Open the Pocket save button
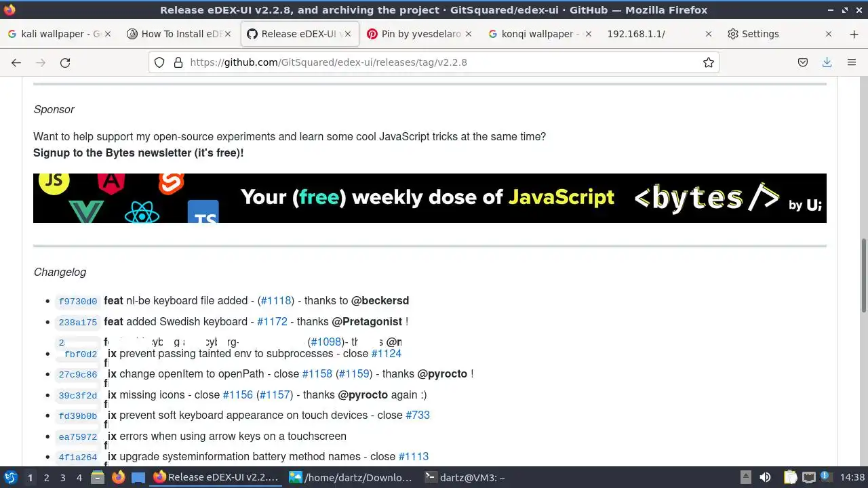The height and width of the screenshot is (488, 868). coord(803,62)
